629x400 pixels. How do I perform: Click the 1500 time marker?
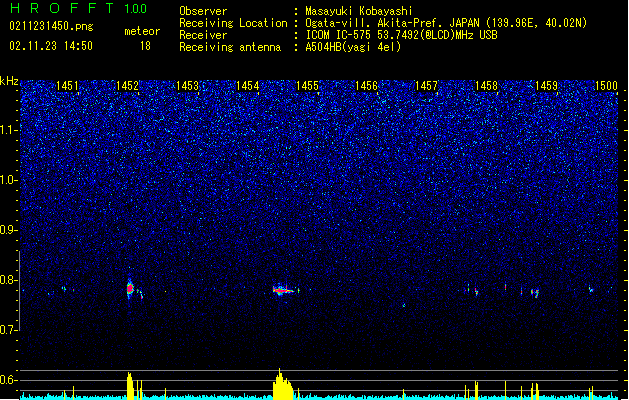click(606, 86)
